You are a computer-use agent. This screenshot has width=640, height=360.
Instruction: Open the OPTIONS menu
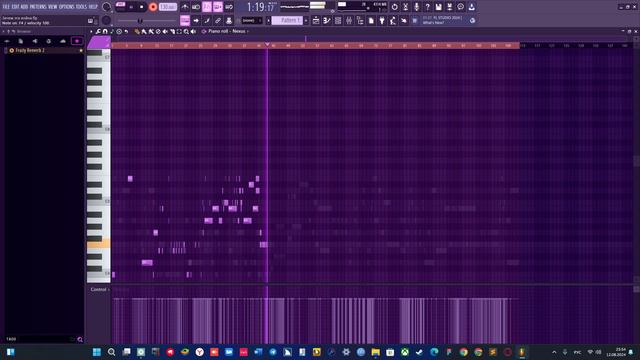(67, 7)
